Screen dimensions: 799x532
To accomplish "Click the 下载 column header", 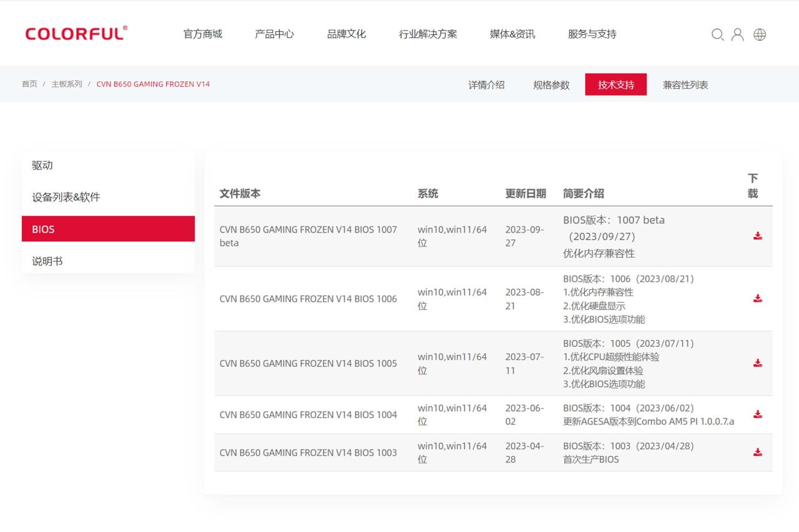I will point(753,186).
